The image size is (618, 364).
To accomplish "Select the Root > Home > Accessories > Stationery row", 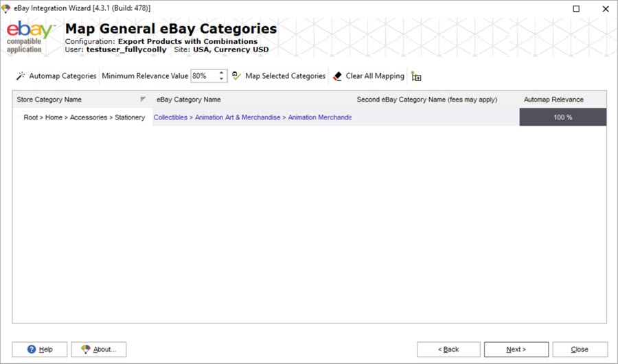I will [84, 117].
